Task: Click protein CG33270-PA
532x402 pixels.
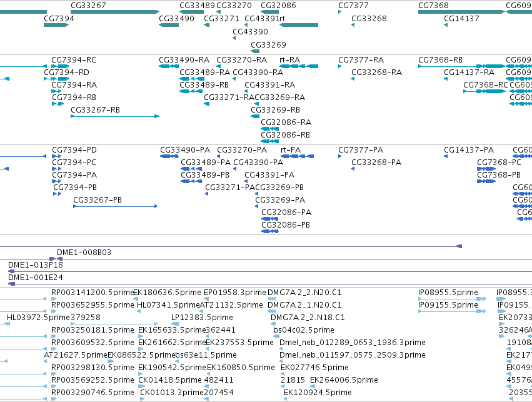Action: tap(219, 156)
